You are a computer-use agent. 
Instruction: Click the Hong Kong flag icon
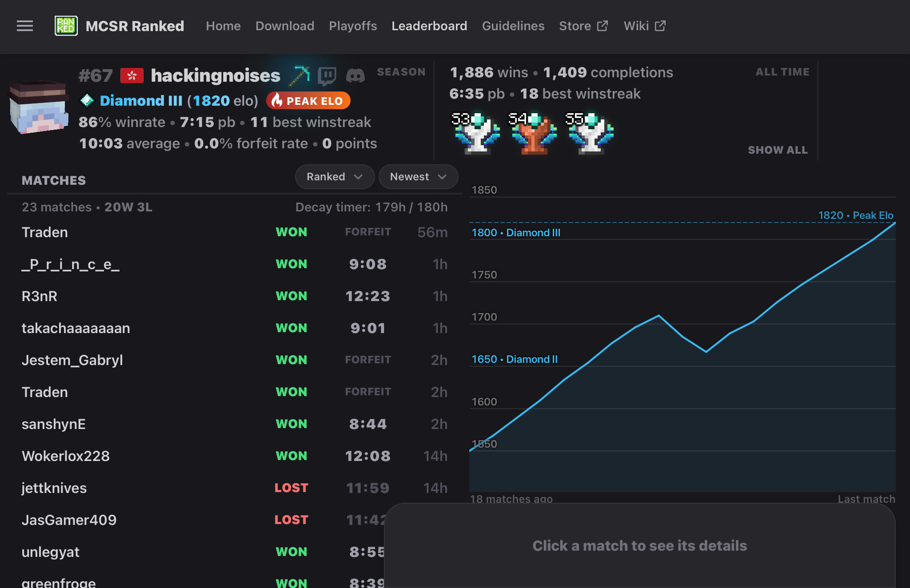coord(132,76)
